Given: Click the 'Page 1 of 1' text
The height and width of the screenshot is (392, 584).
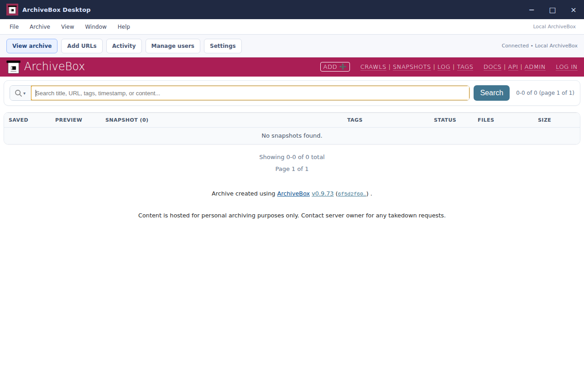Looking at the screenshot, I should coord(292,169).
